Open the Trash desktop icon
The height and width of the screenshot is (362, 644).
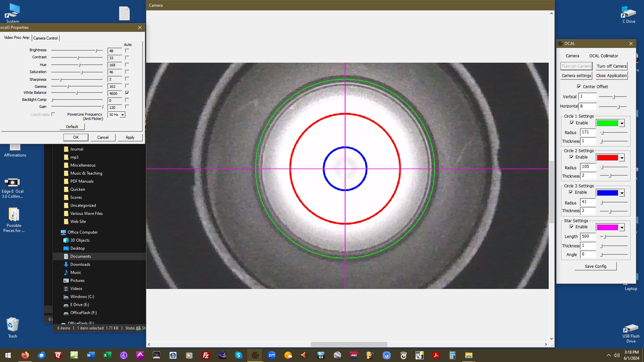pyautogui.click(x=13, y=327)
